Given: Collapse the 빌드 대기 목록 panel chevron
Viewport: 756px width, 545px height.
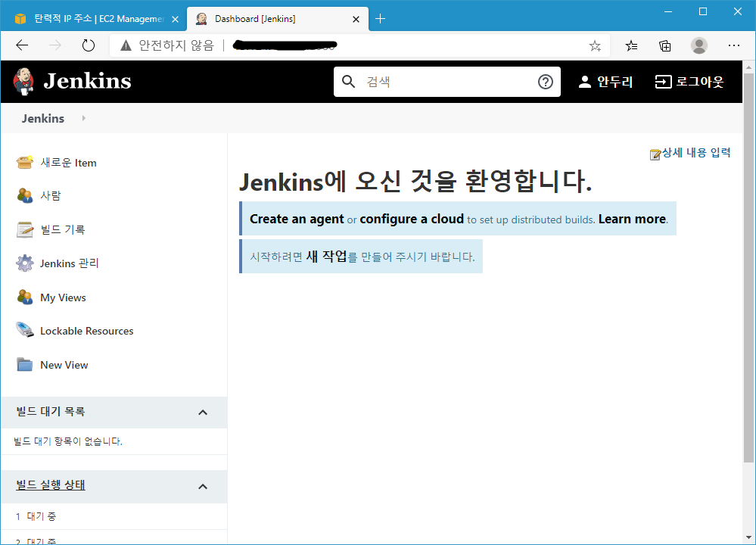Looking at the screenshot, I should (203, 413).
